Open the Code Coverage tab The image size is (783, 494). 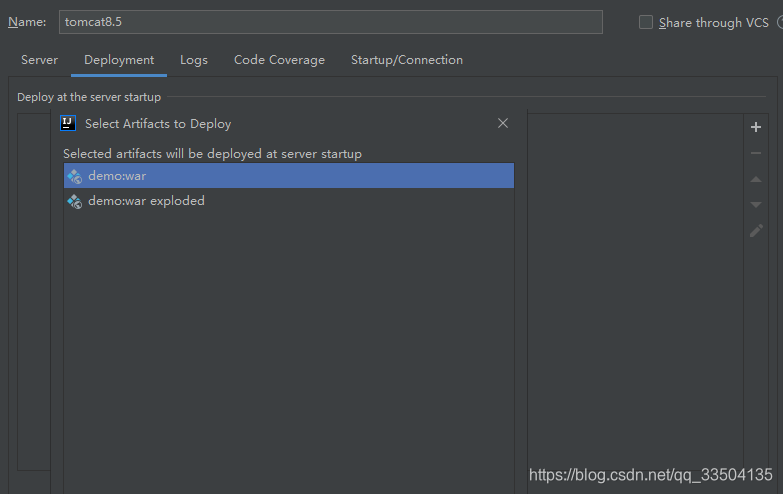[279, 60]
